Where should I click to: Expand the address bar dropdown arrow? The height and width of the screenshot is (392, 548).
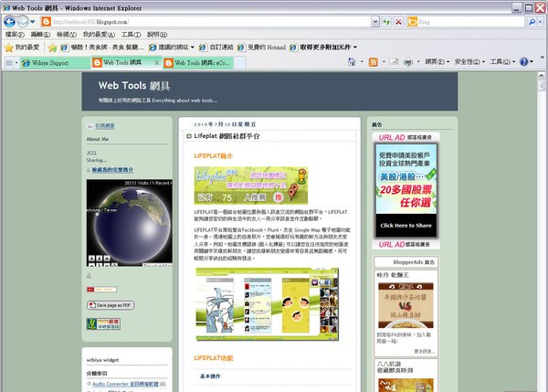375,22
